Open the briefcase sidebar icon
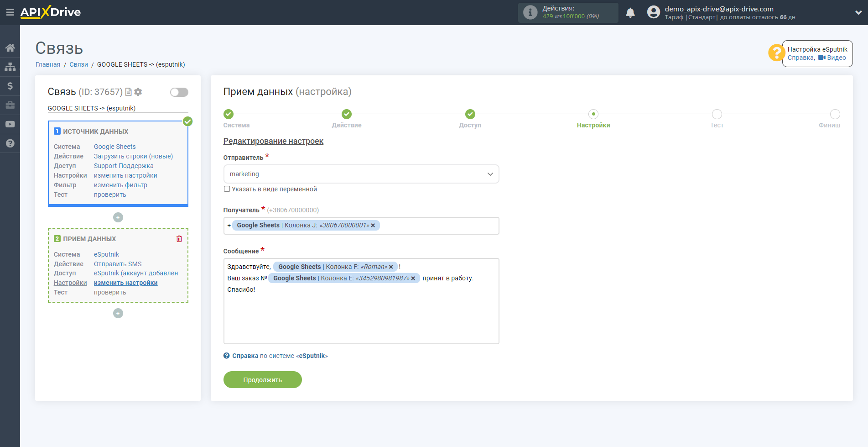The image size is (868, 447). 10,105
